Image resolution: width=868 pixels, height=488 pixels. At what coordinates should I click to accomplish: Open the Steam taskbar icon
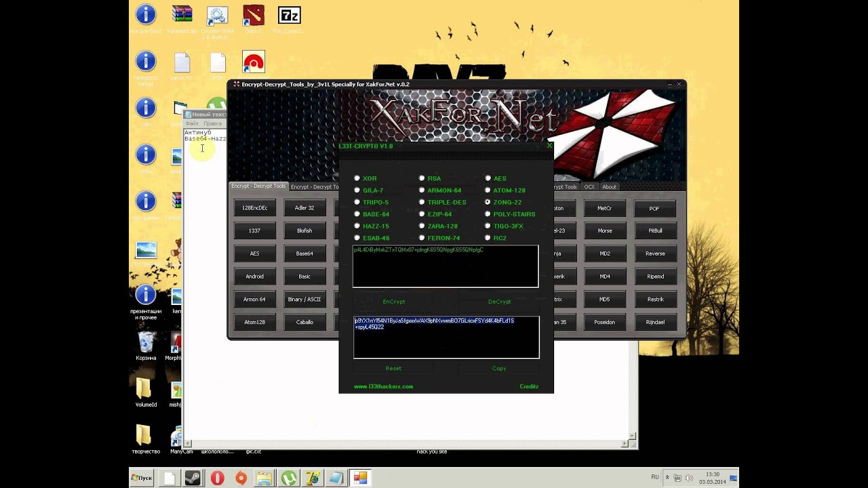click(x=193, y=478)
